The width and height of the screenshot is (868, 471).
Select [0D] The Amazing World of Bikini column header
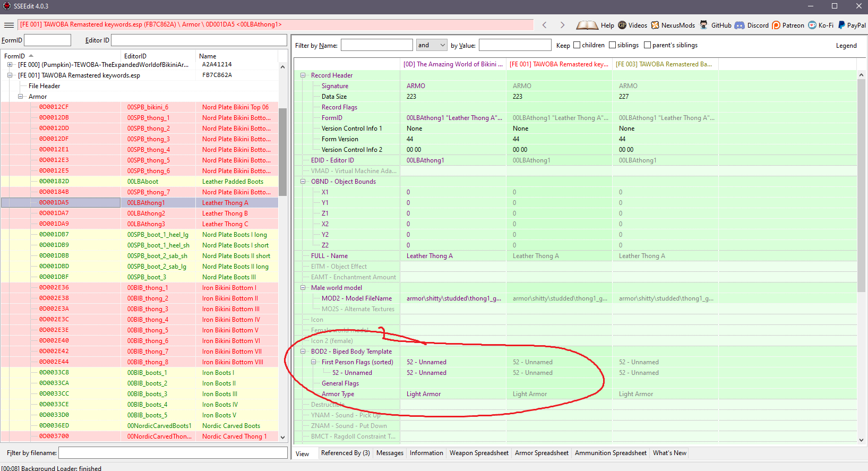pos(453,64)
